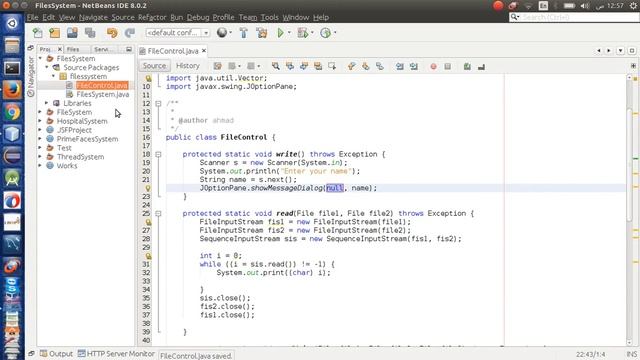Click the Previous Bookmark icon
This screenshot has width=640, height=360.
[x=351, y=66]
